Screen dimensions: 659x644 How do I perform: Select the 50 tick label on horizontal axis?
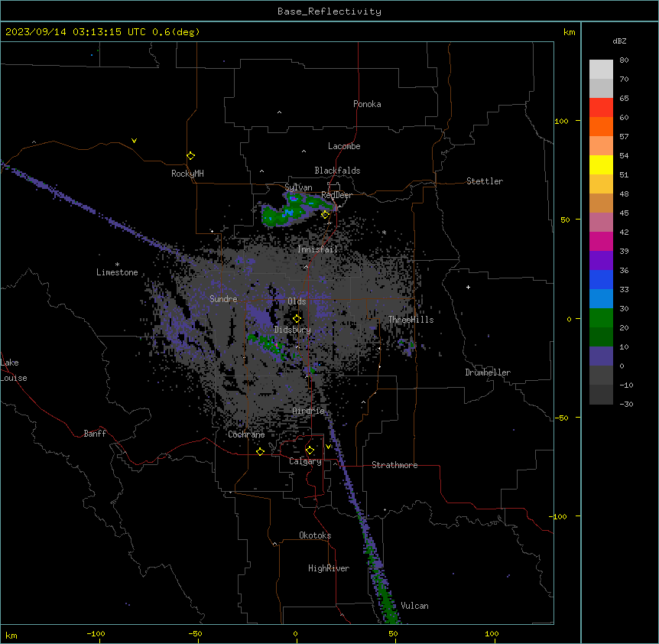point(393,633)
